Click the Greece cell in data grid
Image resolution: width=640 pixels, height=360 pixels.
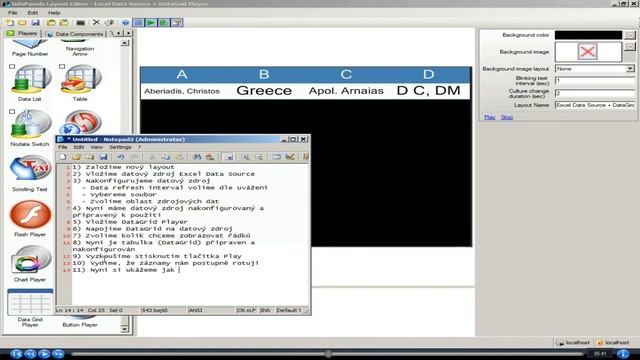point(264,91)
